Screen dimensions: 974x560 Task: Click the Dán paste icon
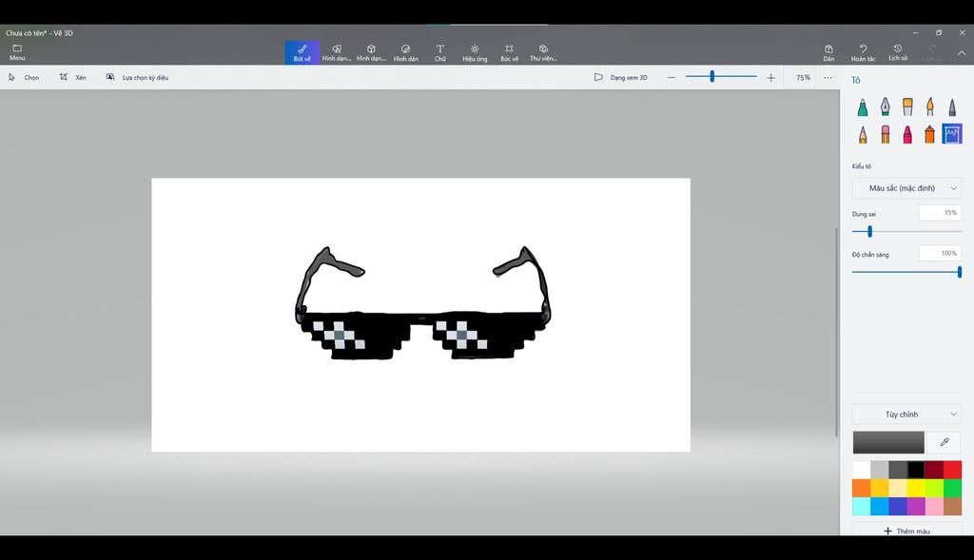point(828,53)
